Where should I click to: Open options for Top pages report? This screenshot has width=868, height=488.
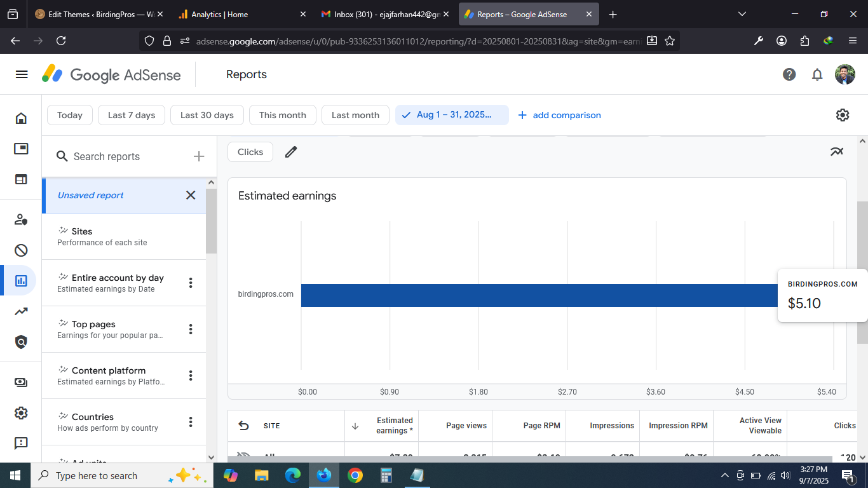coord(191,329)
